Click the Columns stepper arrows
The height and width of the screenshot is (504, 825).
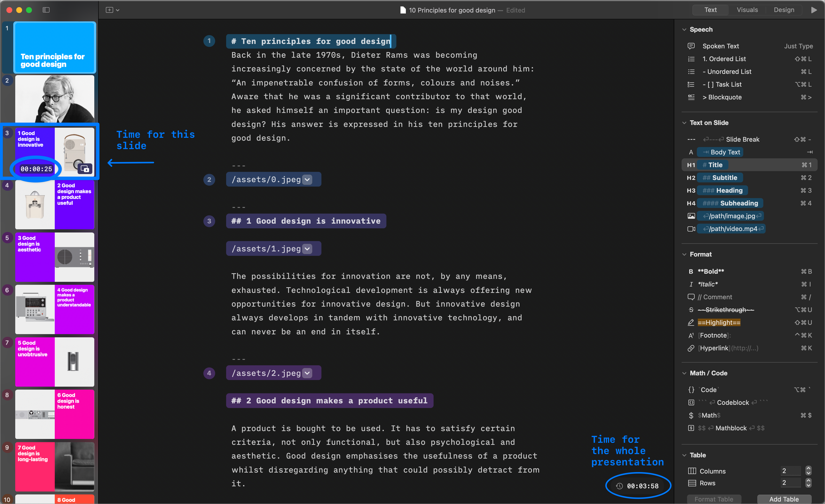pos(808,471)
